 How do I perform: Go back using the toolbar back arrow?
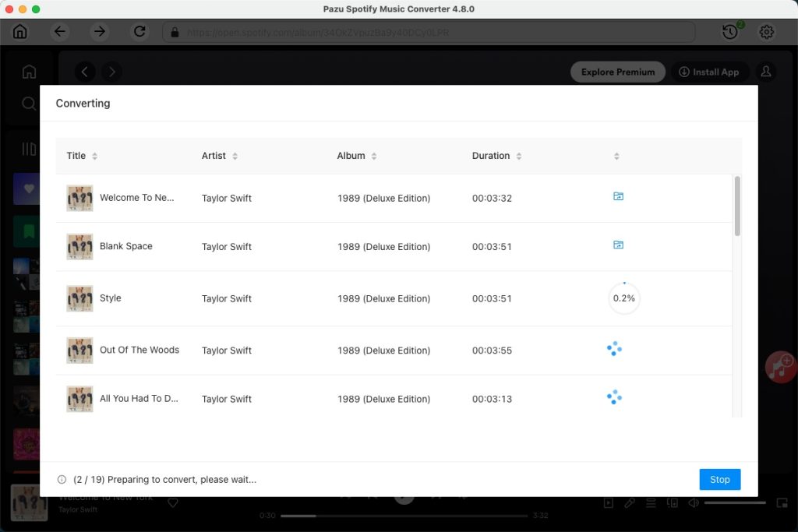[60, 32]
